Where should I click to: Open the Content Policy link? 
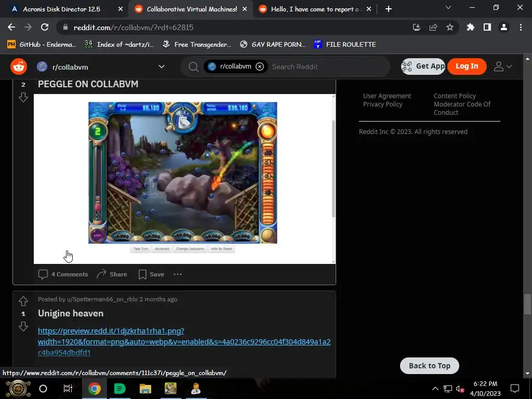pyautogui.click(x=455, y=96)
